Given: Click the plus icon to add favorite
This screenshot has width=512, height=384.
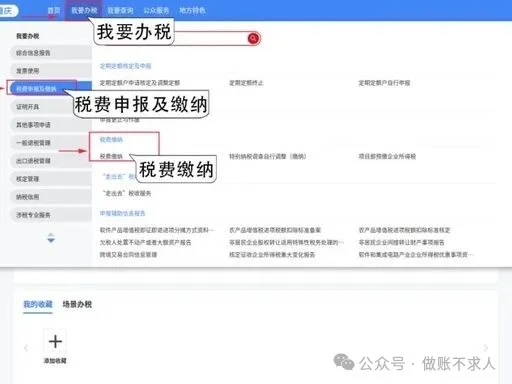Looking at the screenshot, I should [55, 342].
